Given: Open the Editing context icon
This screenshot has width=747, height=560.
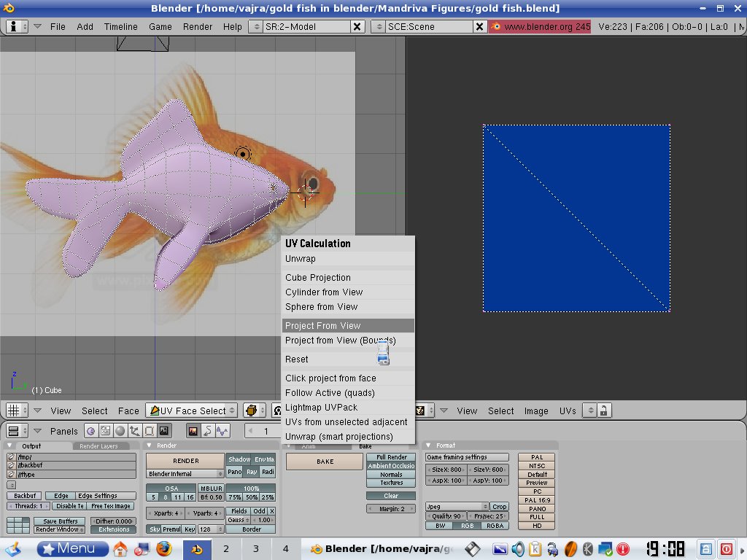Looking at the screenshot, I should (x=150, y=431).
